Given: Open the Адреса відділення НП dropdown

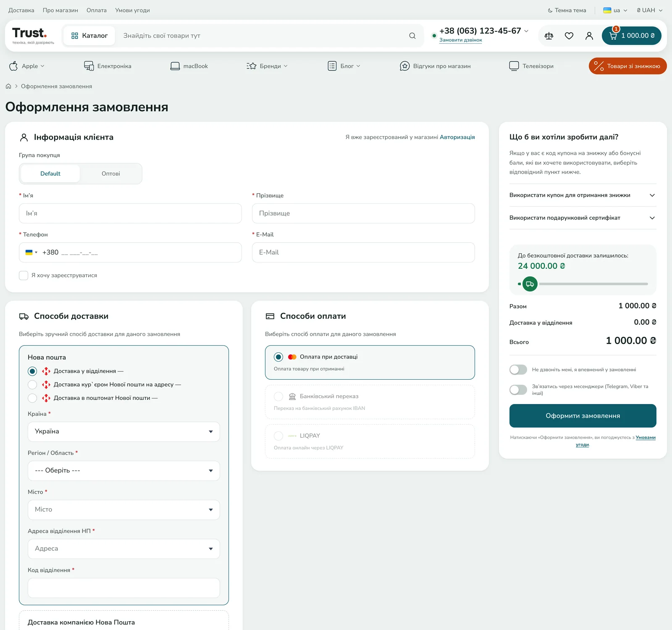Looking at the screenshot, I should [x=124, y=549].
